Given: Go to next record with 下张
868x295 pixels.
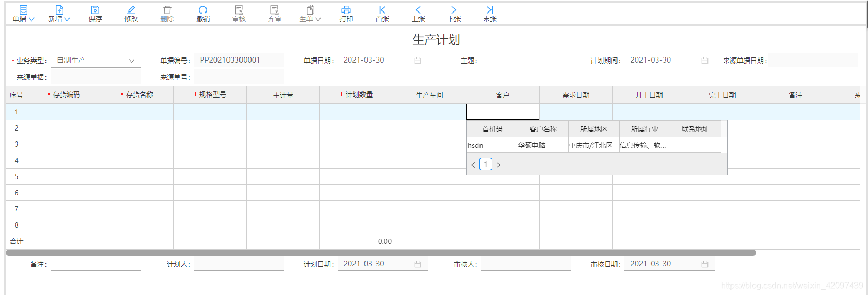Looking at the screenshot, I should pyautogui.click(x=454, y=14).
